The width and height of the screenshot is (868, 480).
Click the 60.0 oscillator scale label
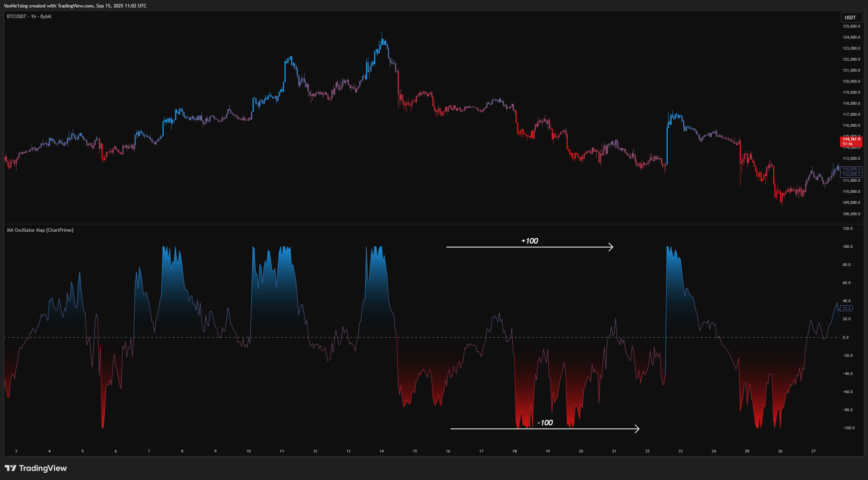(847, 283)
